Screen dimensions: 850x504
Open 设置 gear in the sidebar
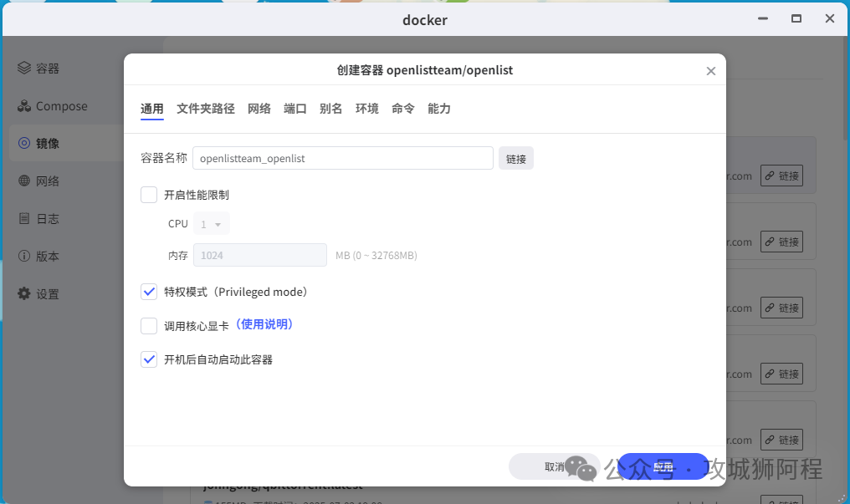click(38, 294)
